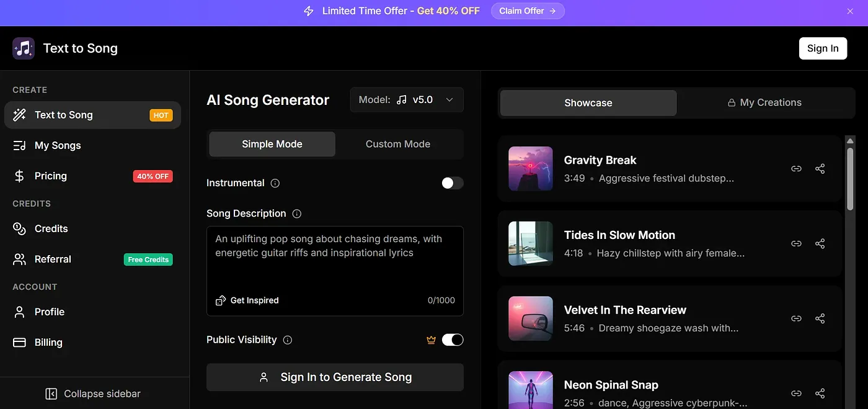The width and height of the screenshot is (868, 409).
Task: Toggle the Instrumental switch
Action: [453, 182]
